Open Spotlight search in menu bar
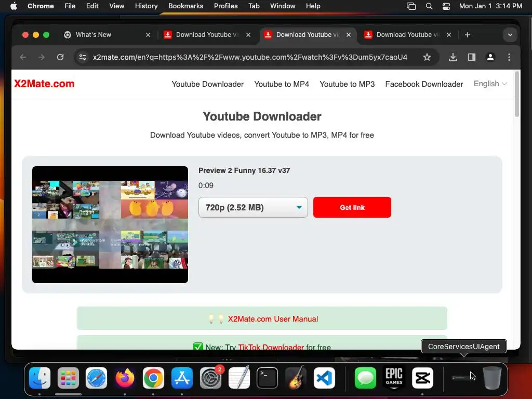This screenshot has height=399, width=532. click(x=429, y=6)
